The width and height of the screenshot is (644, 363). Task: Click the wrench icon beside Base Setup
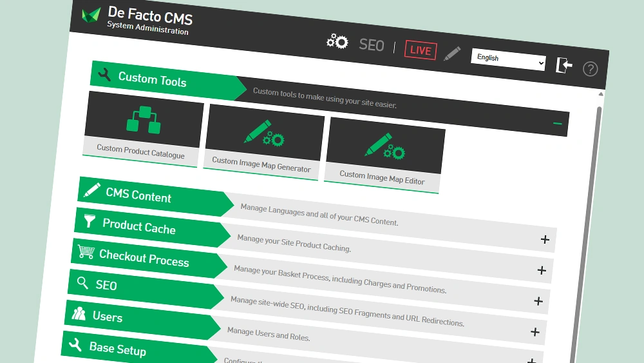[x=75, y=344]
